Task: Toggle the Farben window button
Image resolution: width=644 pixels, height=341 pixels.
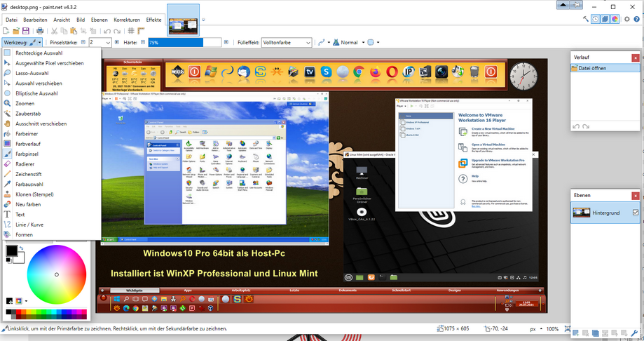Action: pyautogui.click(x=615, y=19)
